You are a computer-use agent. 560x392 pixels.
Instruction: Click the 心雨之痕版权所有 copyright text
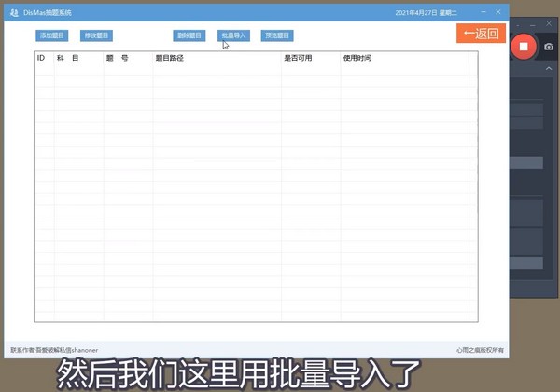(x=480, y=350)
